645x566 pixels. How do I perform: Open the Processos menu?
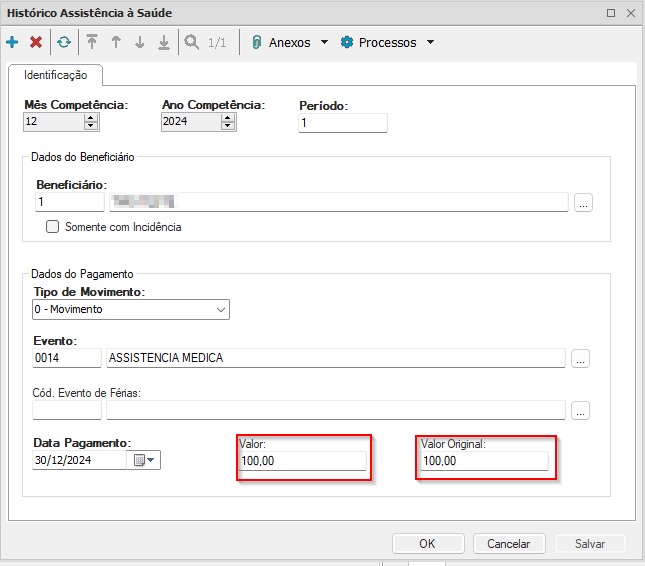coord(387,43)
